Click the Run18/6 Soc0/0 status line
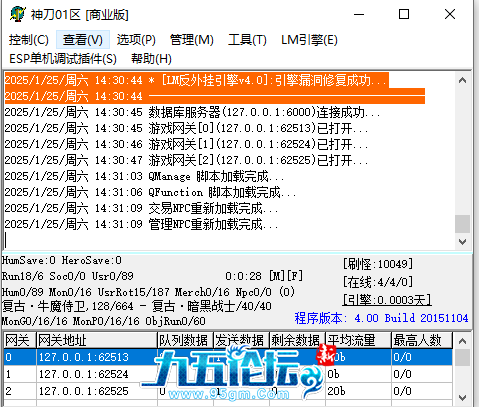 68,276
